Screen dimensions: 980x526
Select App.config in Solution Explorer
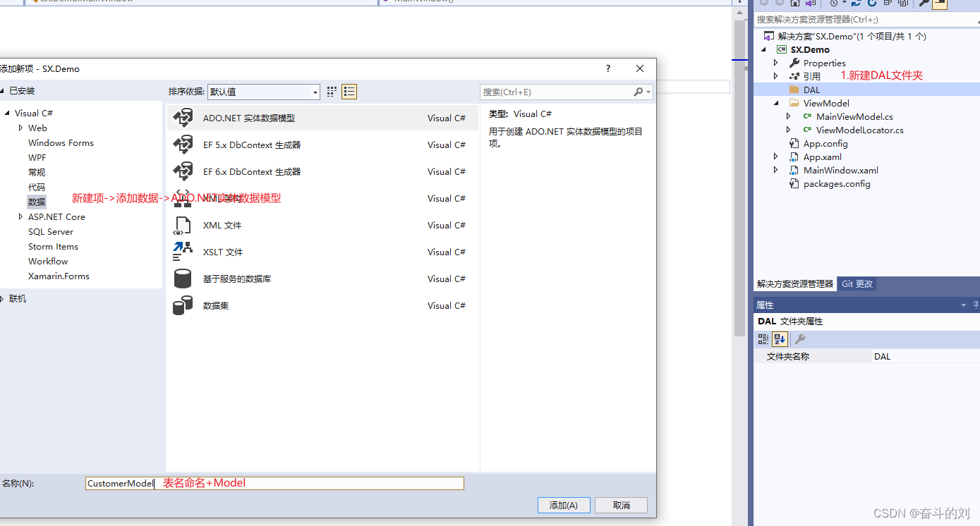(x=825, y=143)
